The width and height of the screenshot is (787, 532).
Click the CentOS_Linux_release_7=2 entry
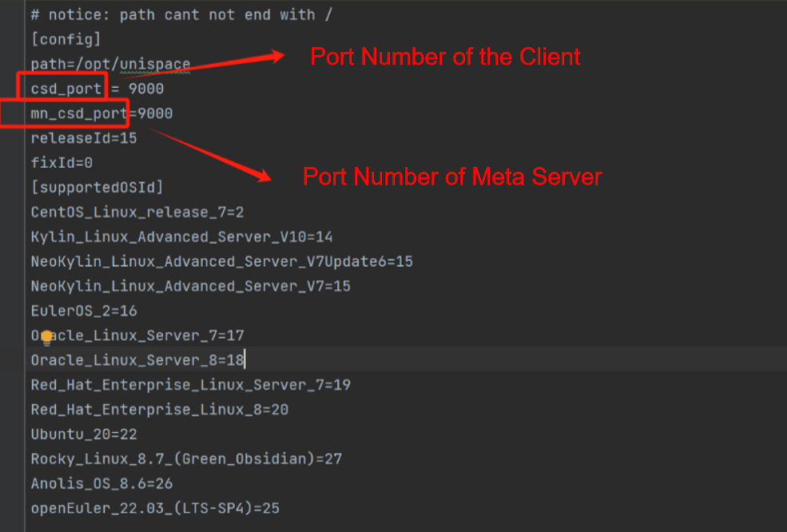click(137, 212)
